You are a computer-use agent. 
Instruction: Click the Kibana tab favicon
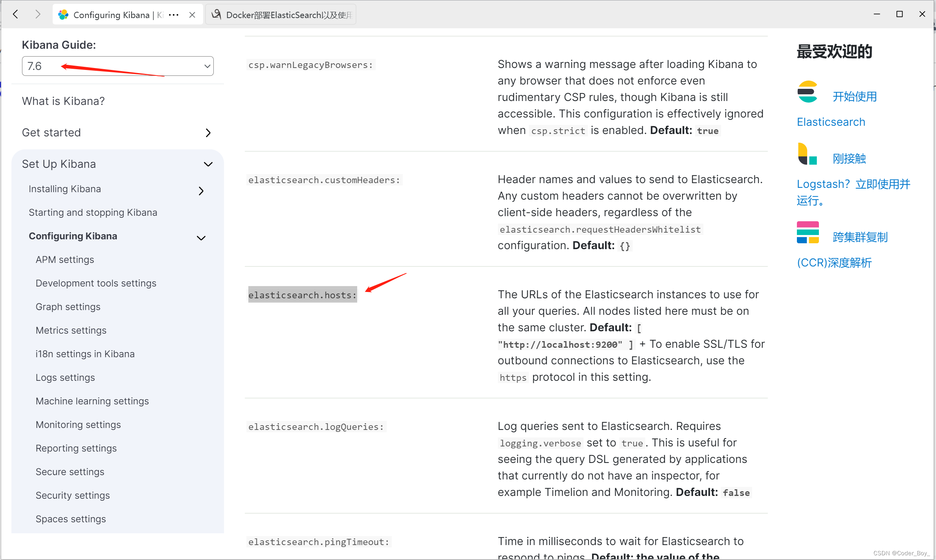tap(63, 15)
